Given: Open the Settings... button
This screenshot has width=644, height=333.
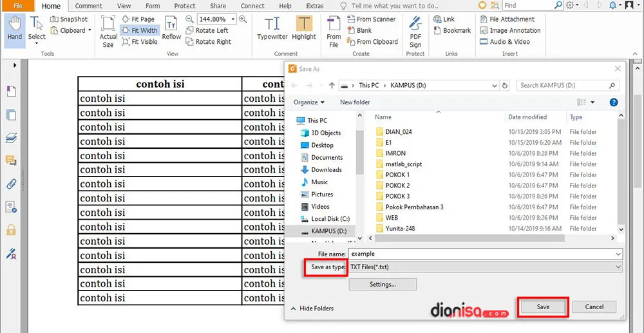Looking at the screenshot, I should click(383, 284).
